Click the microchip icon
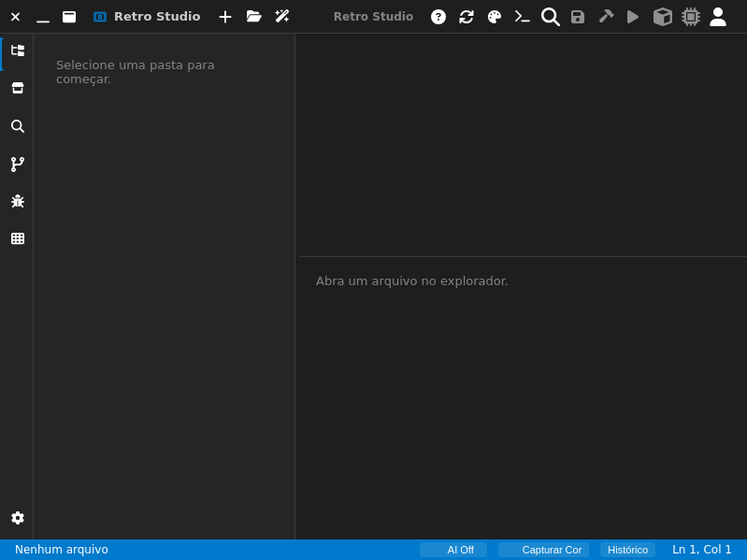 click(x=691, y=17)
